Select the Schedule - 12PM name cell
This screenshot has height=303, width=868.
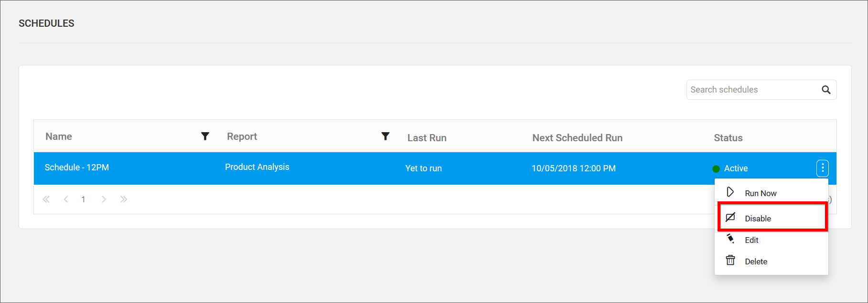point(77,167)
